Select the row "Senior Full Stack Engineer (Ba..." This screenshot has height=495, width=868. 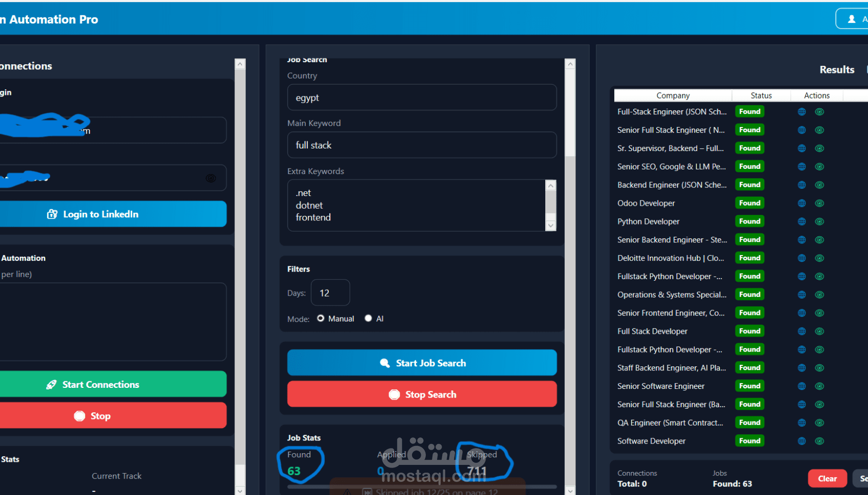pos(740,405)
